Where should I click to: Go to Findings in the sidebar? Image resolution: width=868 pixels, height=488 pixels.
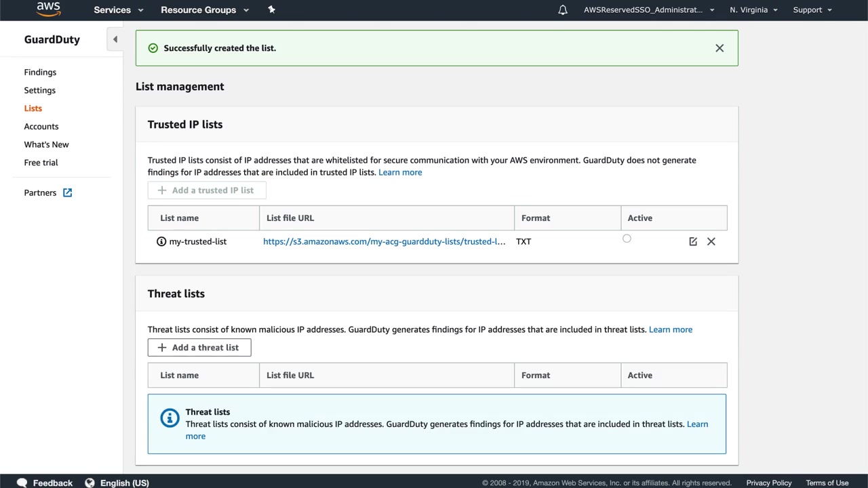coord(40,73)
